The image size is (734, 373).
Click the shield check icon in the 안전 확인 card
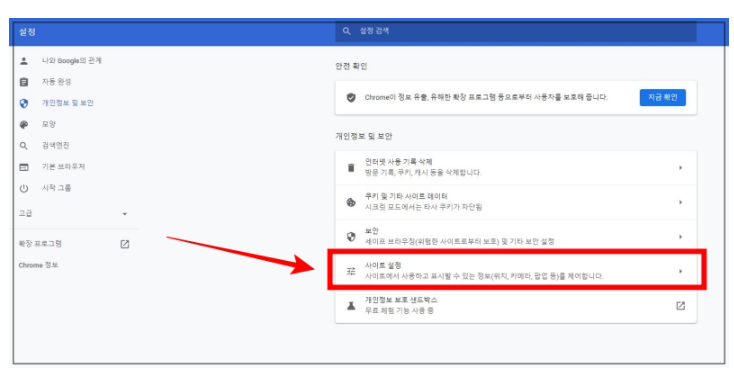[351, 97]
